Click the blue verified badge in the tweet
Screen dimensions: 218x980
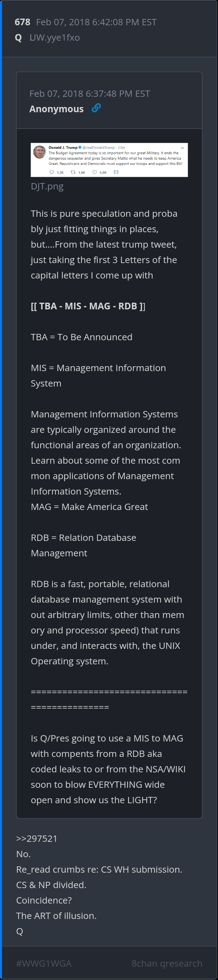(x=80, y=148)
